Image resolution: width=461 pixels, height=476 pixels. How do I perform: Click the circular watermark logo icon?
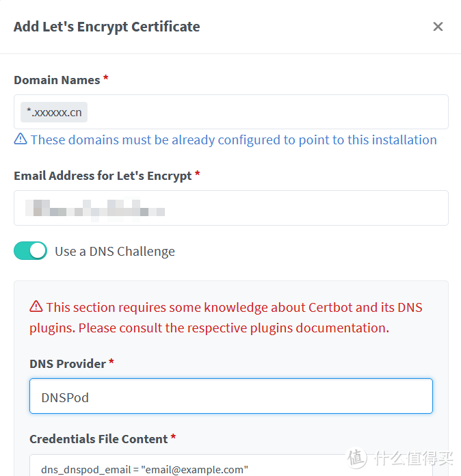click(x=356, y=458)
